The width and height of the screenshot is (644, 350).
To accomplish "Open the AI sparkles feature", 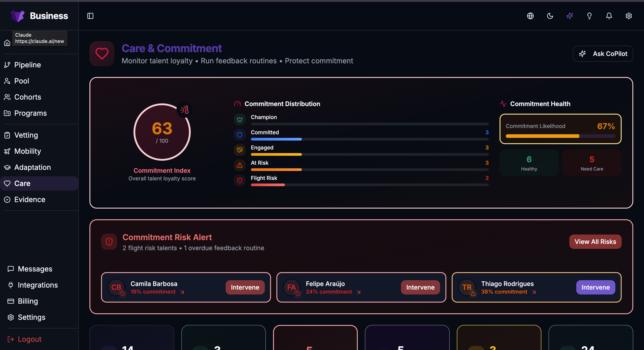I will [570, 16].
